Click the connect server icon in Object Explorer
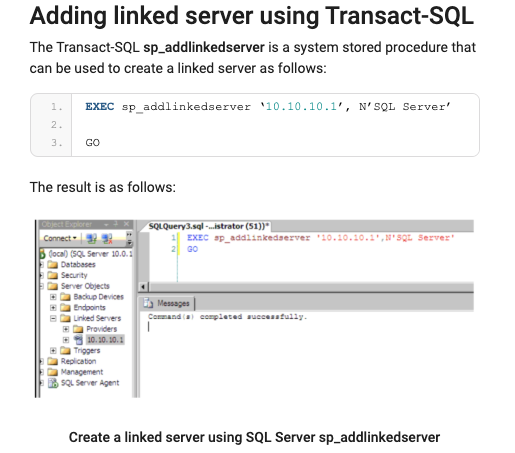The height and width of the screenshot is (453, 515). [x=91, y=238]
